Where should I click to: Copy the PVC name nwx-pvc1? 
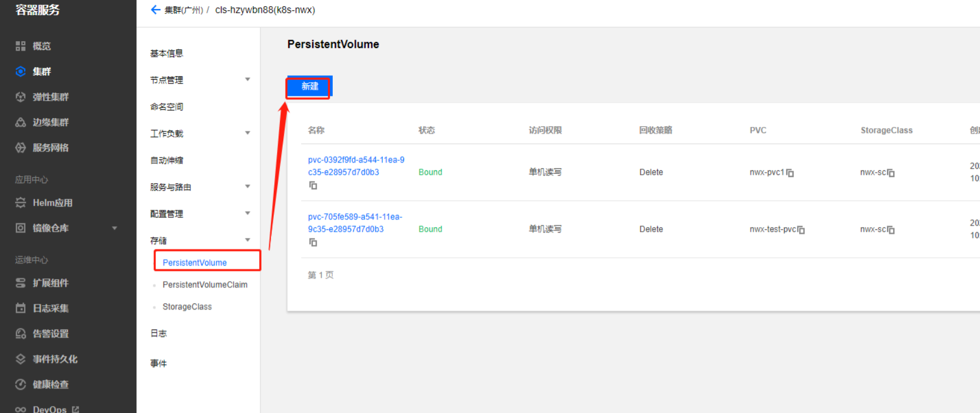pyautogui.click(x=790, y=173)
